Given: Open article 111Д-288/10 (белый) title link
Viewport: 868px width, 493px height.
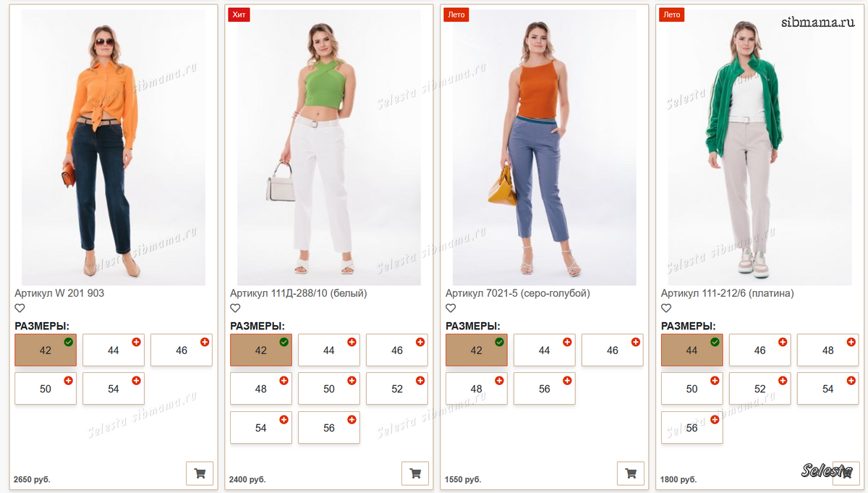Looking at the screenshot, I should point(299,293).
